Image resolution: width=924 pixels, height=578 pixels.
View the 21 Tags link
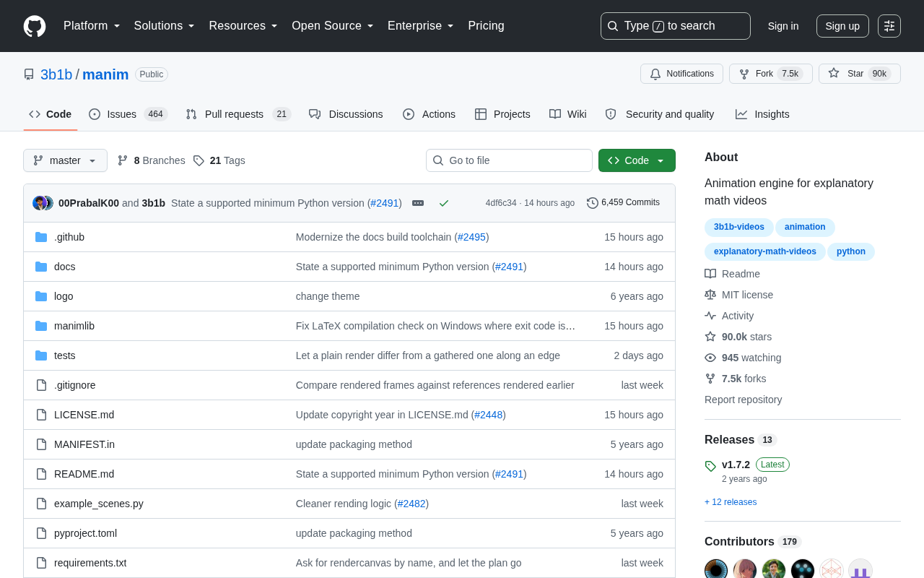click(219, 160)
